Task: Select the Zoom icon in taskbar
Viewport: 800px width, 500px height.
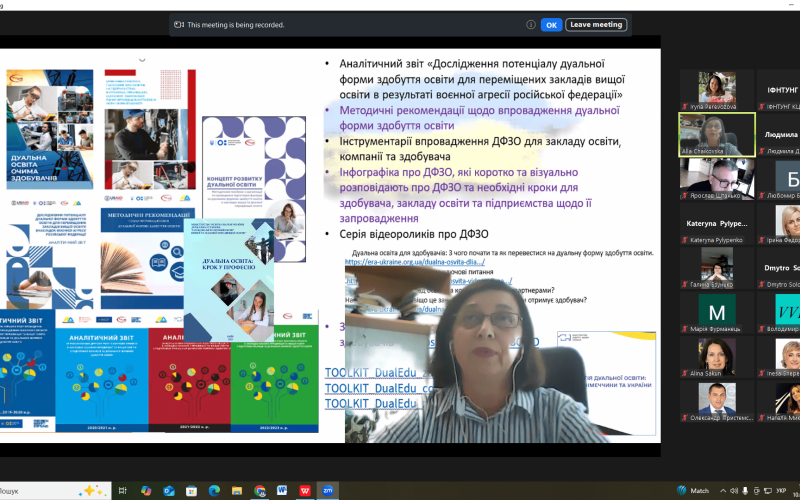Action: 328,491
